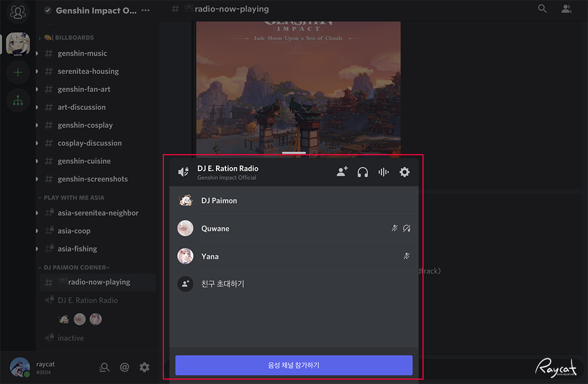Select Quwane name in participants
The width and height of the screenshot is (588, 384).
[215, 228]
